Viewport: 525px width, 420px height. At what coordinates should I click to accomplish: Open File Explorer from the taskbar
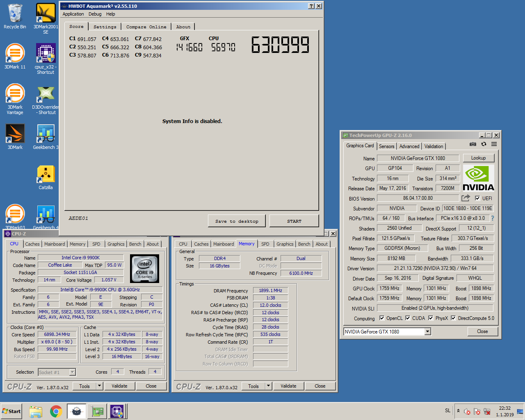coord(36,411)
